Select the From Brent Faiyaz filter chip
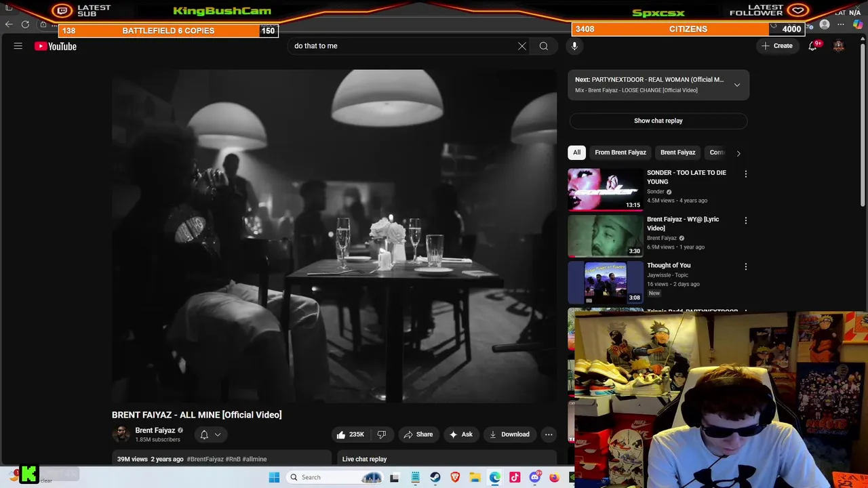The width and height of the screenshot is (868, 488). click(x=620, y=152)
